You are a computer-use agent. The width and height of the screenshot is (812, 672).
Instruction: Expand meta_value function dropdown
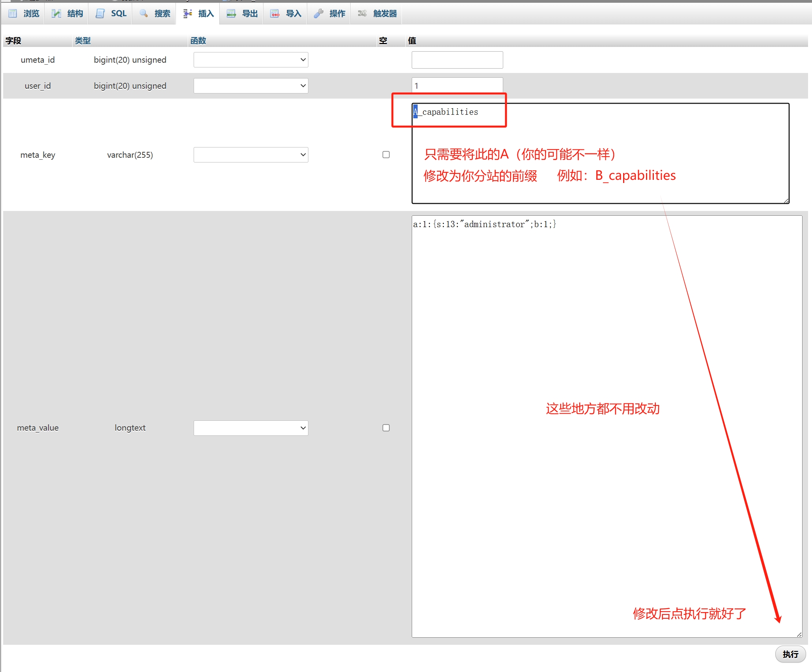pos(251,428)
